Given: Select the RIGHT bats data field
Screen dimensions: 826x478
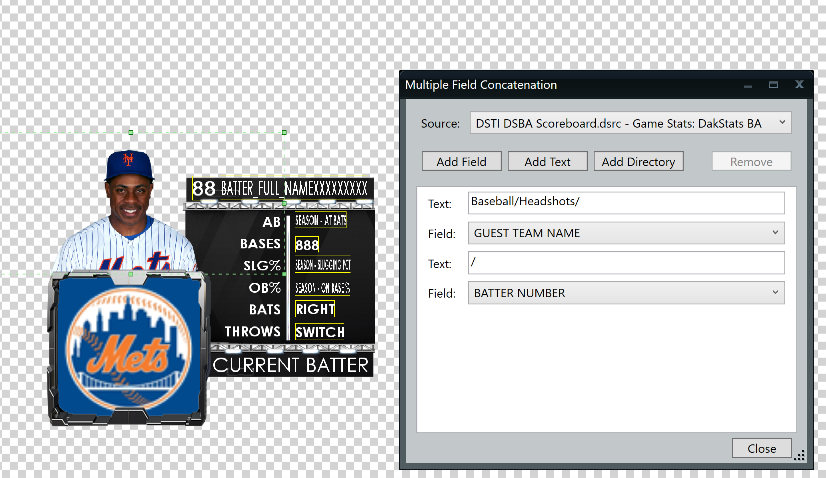Looking at the screenshot, I should 315,309.
